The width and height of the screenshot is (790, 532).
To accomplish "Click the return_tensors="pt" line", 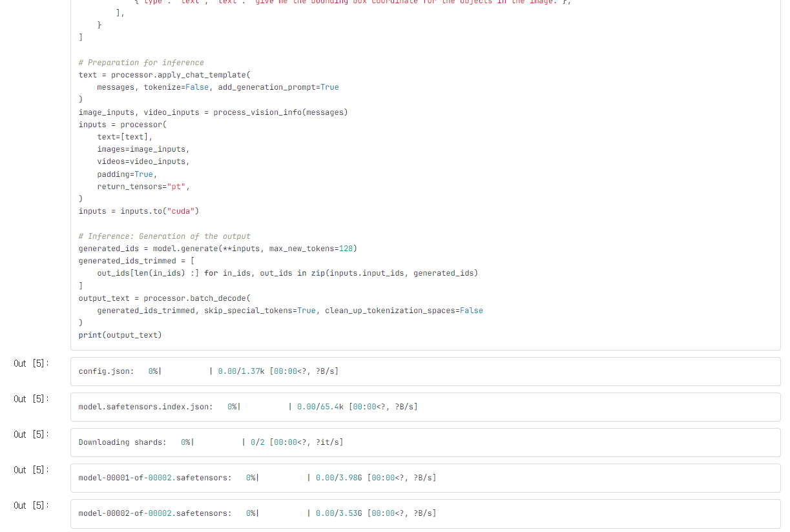I will click(x=143, y=187).
